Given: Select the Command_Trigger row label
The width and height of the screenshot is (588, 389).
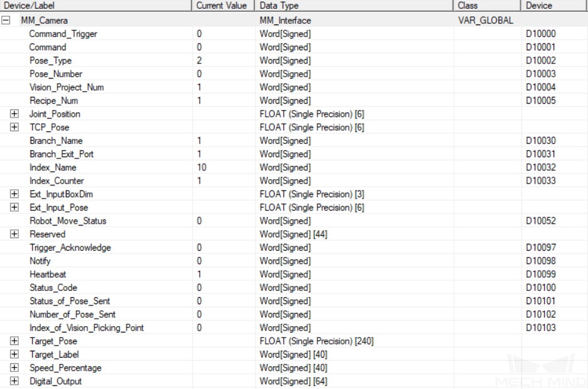Looking at the screenshot, I should point(63,34).
